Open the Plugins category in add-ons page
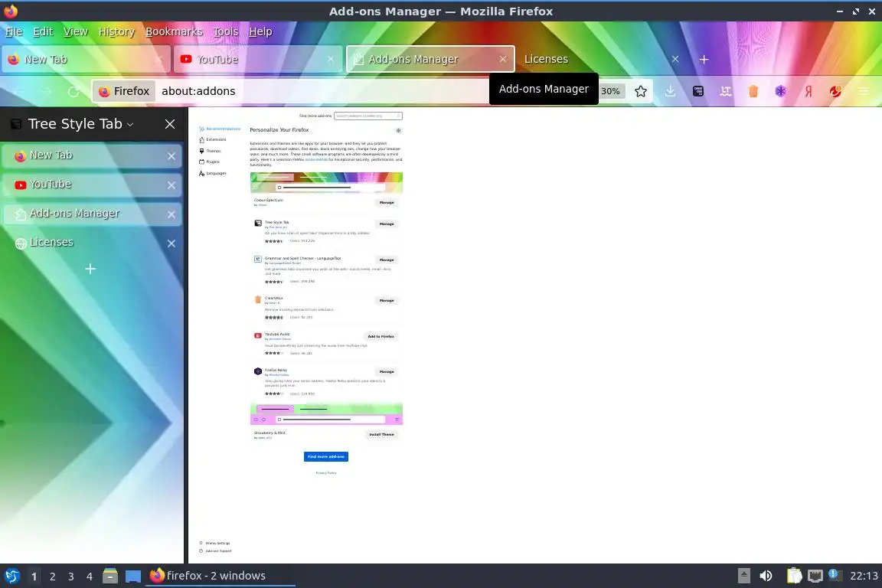The width and height of the screenshot is (882, 588). [x=209, y=162]
